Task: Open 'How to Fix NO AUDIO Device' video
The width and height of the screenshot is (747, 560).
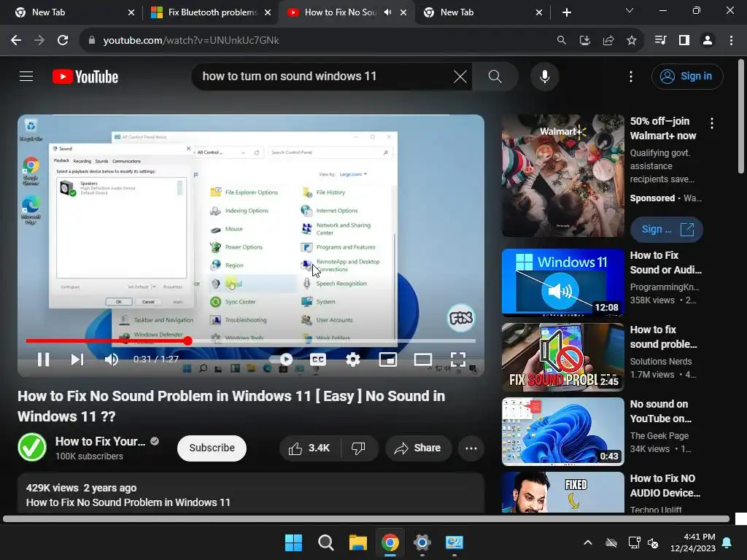Action: coord(665,485)
